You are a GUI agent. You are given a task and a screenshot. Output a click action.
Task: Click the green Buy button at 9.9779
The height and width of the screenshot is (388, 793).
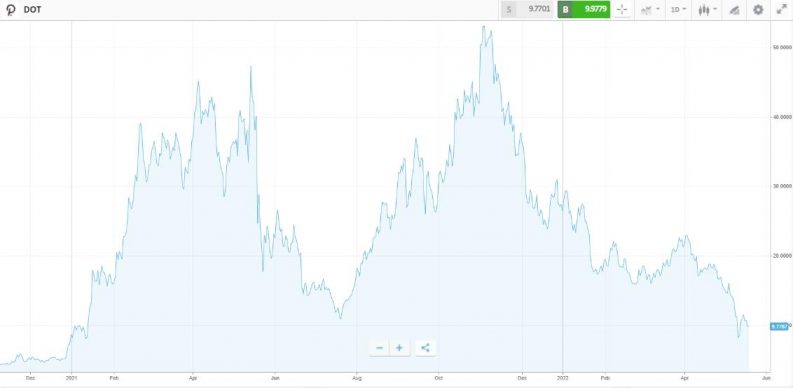(x=584, y=9)
